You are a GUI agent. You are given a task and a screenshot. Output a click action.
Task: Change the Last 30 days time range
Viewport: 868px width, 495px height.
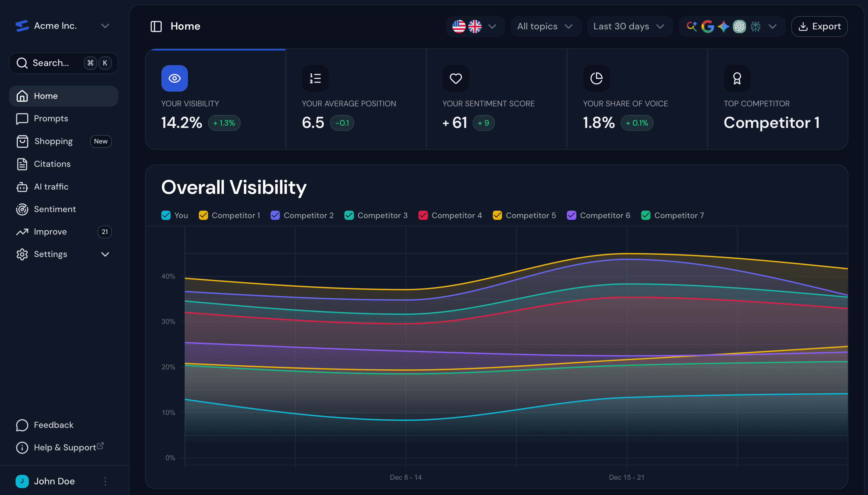[629, 26]
